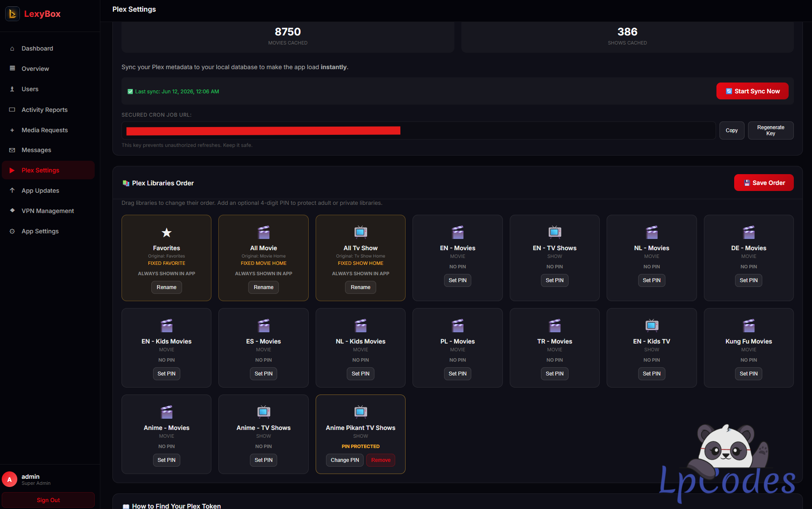Click the Last sync timestamp text

tap(177, 92)
